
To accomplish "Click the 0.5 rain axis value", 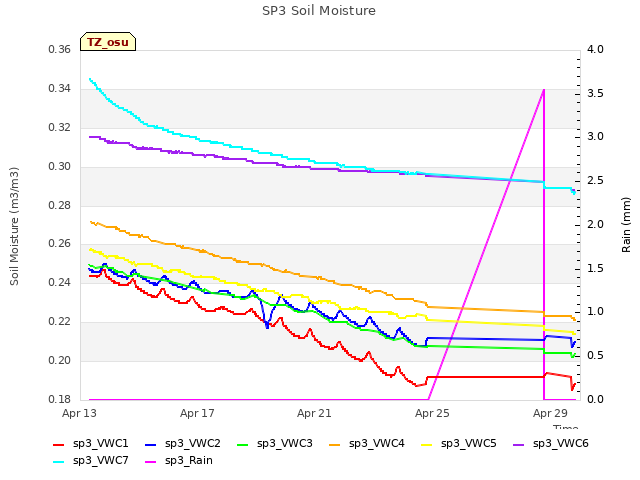I will pos(595,356).
